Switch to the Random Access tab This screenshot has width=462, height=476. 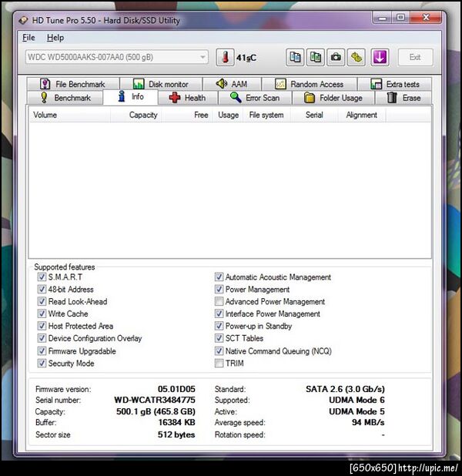tap(310, 84)
